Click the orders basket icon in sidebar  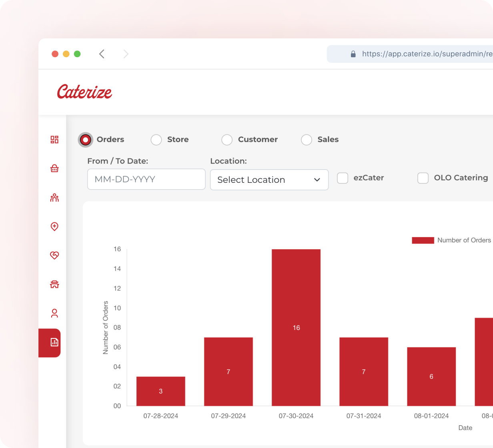pos(54,168)
